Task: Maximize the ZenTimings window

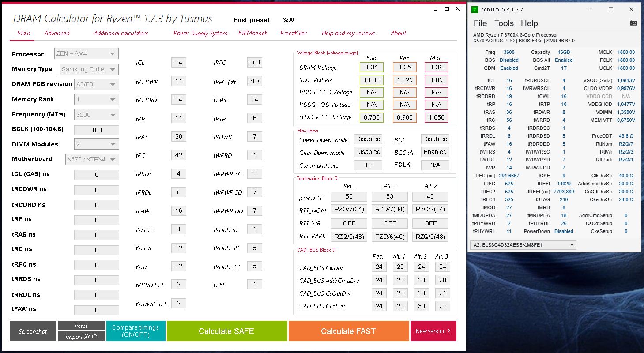Action: coord(611,9)
